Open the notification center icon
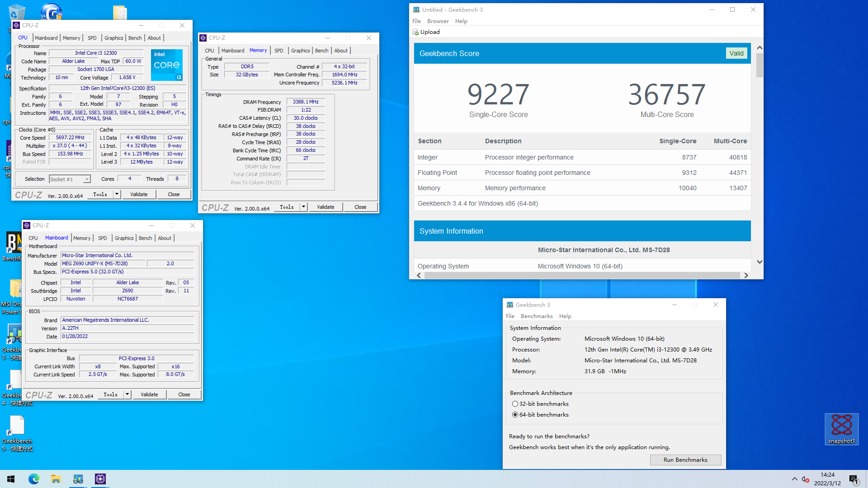 [854, 479]
